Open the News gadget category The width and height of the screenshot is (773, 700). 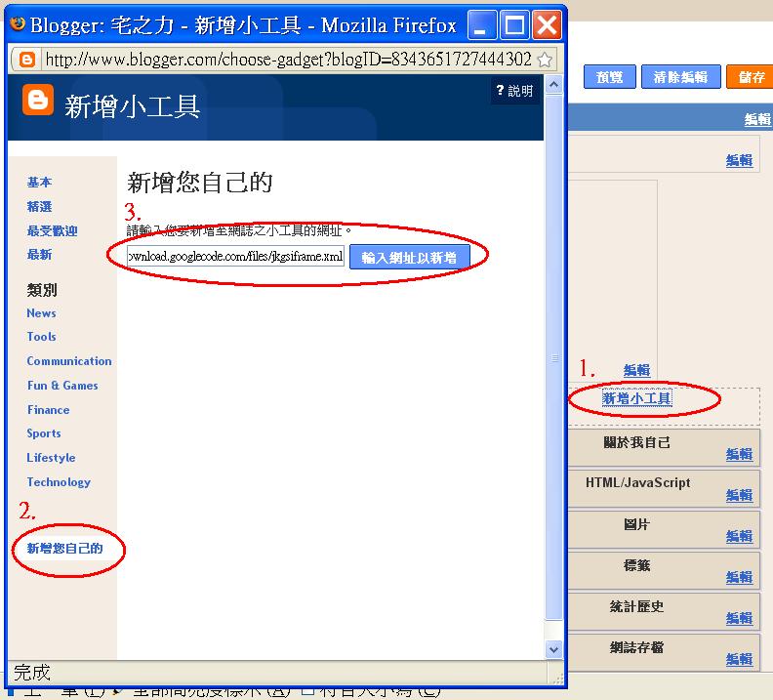tap(41, 313)
